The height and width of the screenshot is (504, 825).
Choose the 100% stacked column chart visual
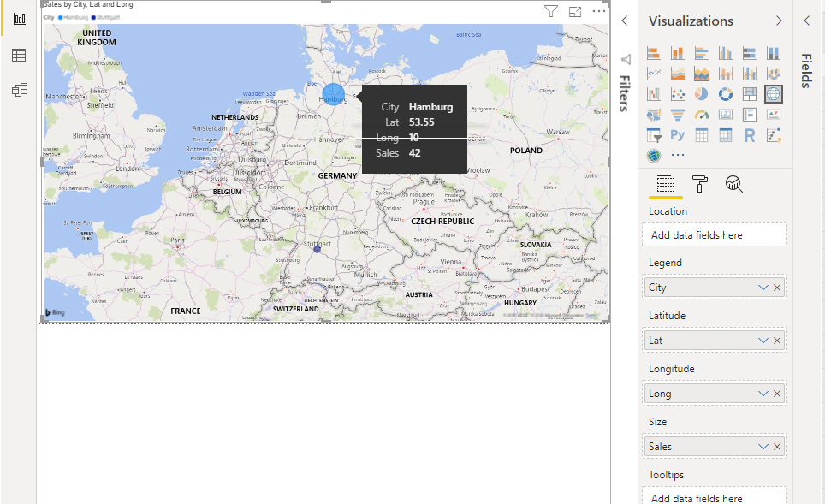[774, 53]
